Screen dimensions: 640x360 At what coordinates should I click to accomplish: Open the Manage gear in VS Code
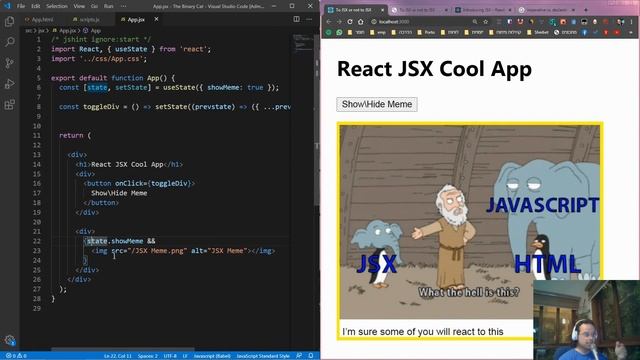[10, 340]
